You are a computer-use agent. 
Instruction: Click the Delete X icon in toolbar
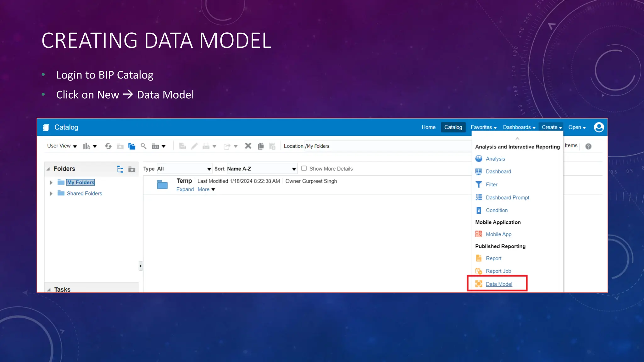click(248, 146)
